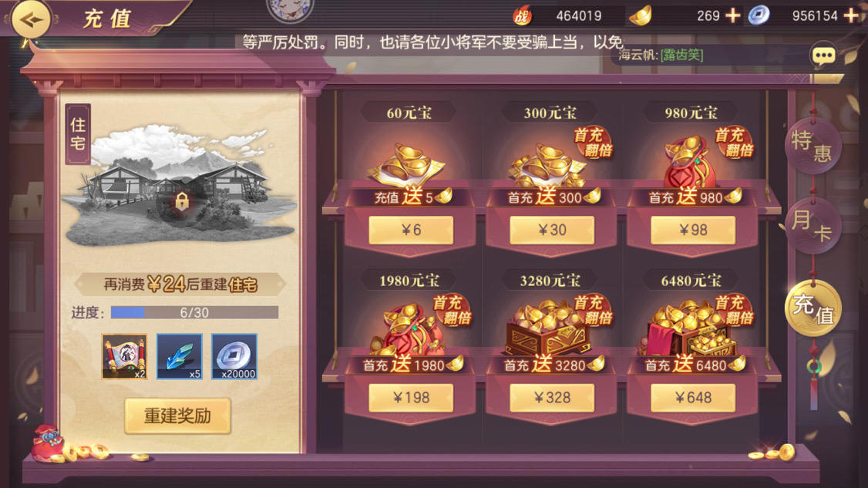This screenshot has width=868, height=488.
Task: Click the golden back arrow icon
Action: (30, 20)
